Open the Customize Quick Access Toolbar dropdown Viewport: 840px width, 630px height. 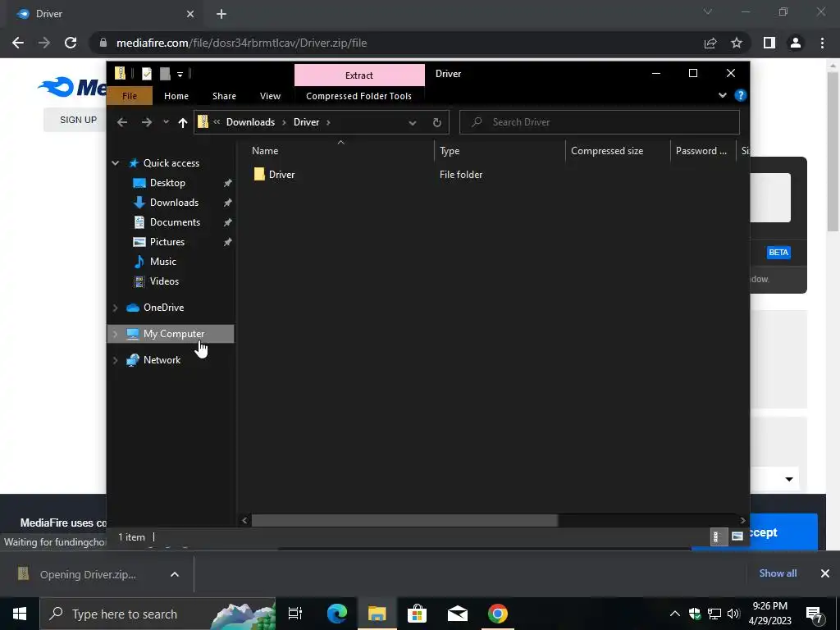pyautogui.click(x=180, y=75)
